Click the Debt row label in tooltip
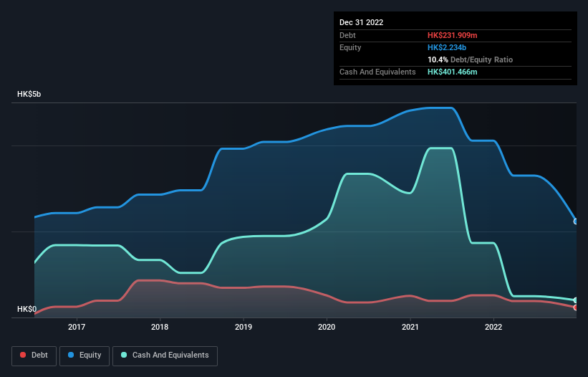Screen dimensions: 588x377 point(347,35)
